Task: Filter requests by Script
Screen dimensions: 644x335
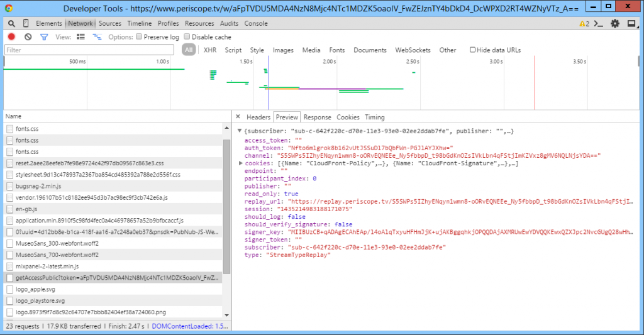Action: tap(233, 50)
